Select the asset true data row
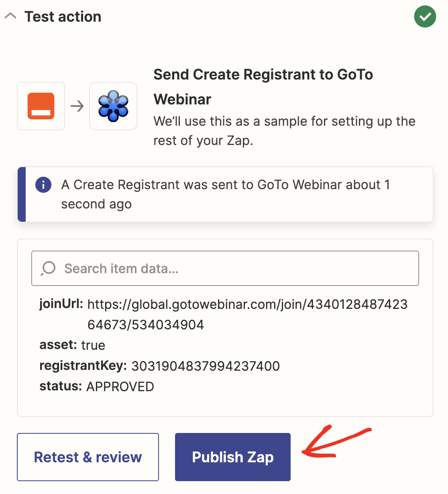Viewport: 448px width, 494px height. pos(72,345)
